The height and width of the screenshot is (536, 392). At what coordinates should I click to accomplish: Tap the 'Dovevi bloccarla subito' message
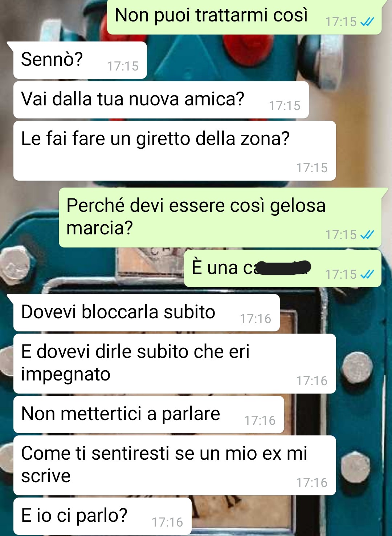click(146, 313)
